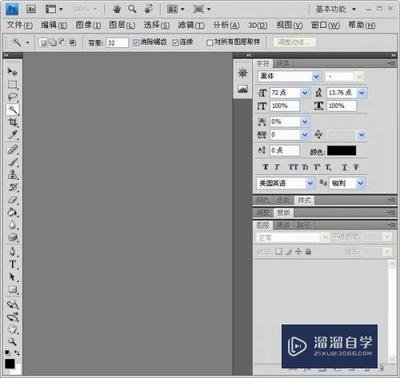The image size is (400, 378).
Task: Click the vertical scale 100% field
Action: point(284,106)
